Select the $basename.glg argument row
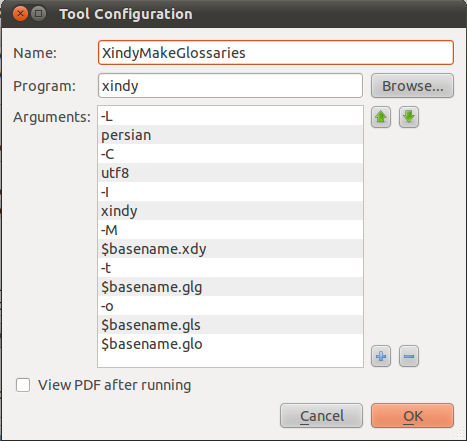Image resolution: width=467 pixels, height=441 pixels. 230,287
